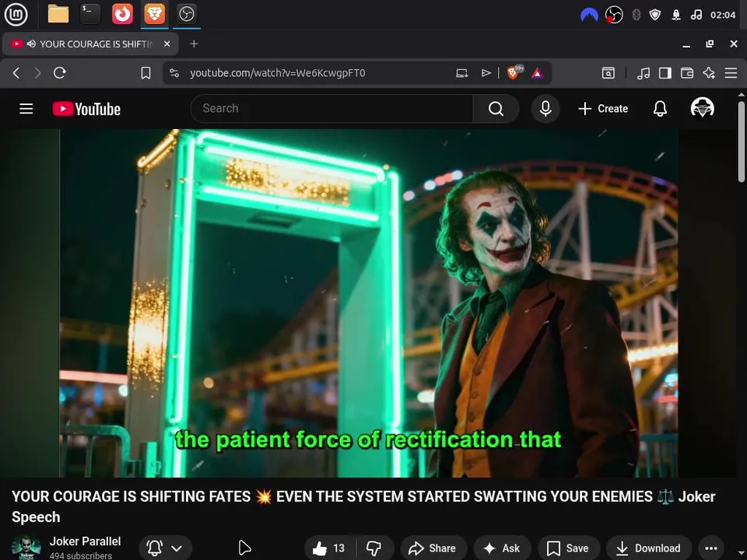Mute the tab via its speaker icon
Viewport: 747px width, 560px height.
31,44
